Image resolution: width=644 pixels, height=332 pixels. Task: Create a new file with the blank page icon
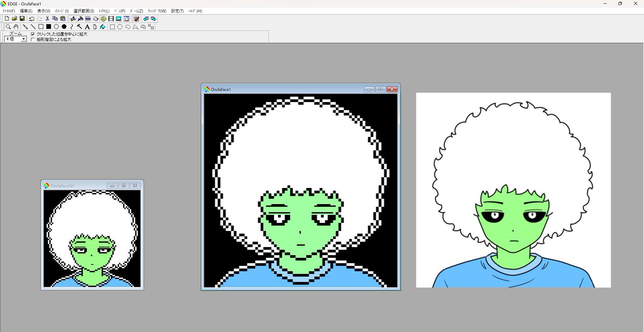point(7,18)
